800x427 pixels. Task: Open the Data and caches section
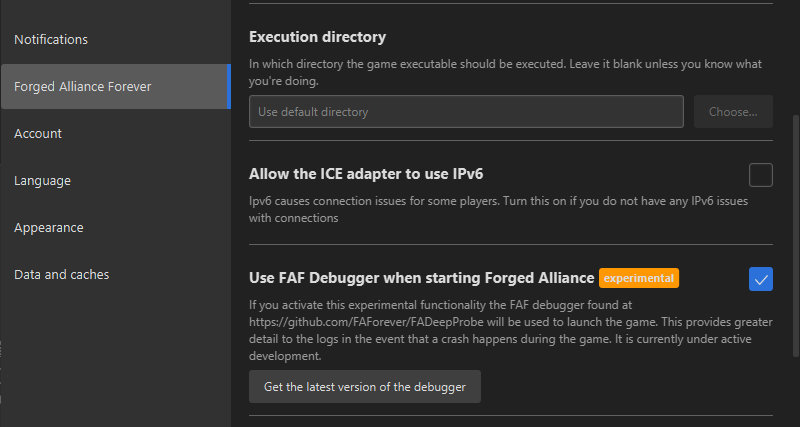pos(62,274)
